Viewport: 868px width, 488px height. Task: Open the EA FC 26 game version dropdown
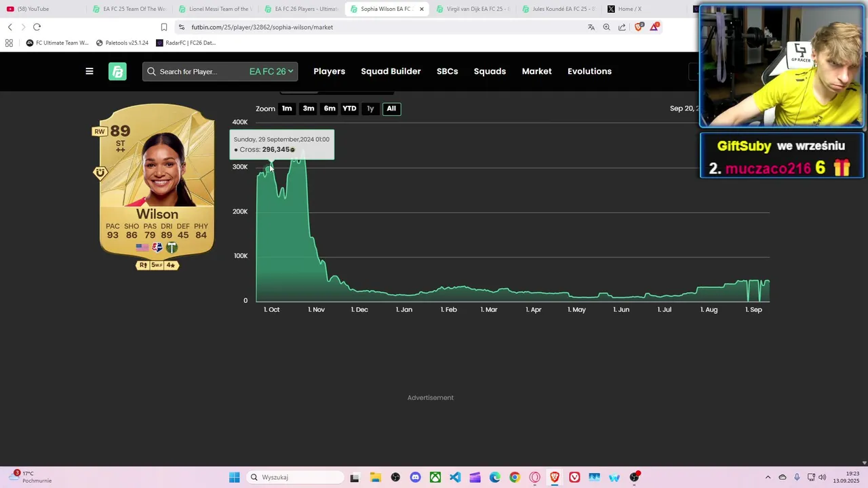pos(271,71)
